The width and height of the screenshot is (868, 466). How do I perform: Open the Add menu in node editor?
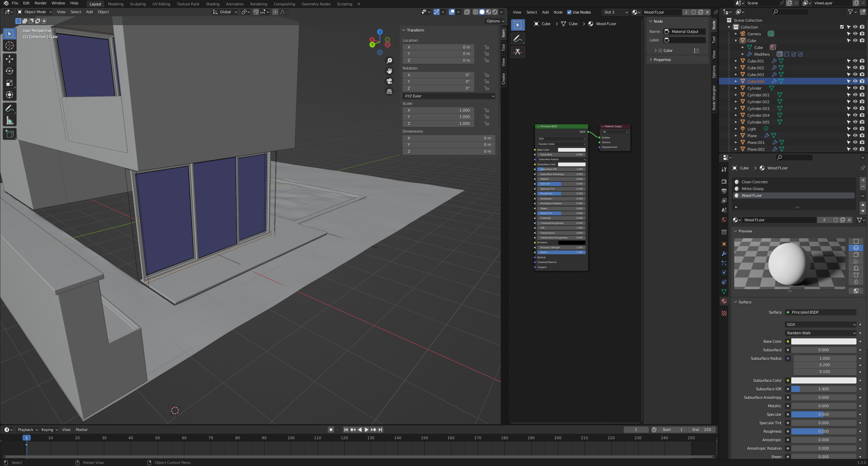(x=545, y=12)
